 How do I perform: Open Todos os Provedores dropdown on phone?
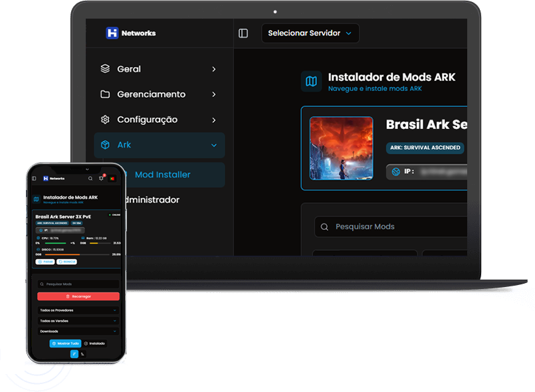point(78,310)
